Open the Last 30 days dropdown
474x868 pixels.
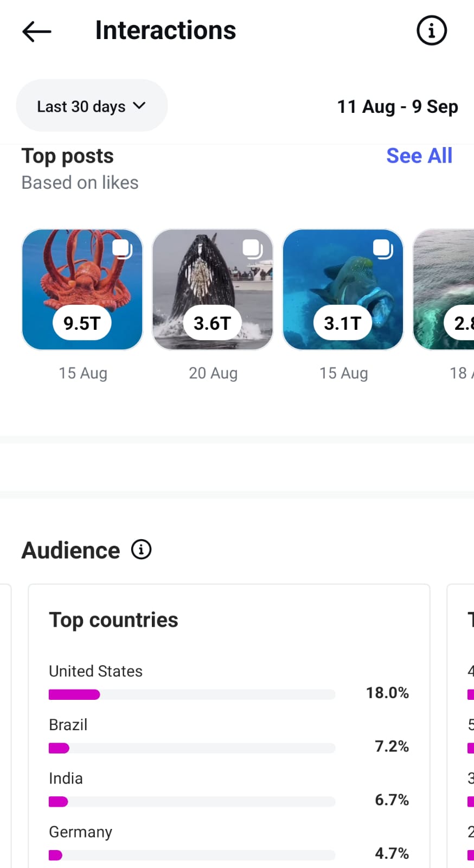click(92, 106)
